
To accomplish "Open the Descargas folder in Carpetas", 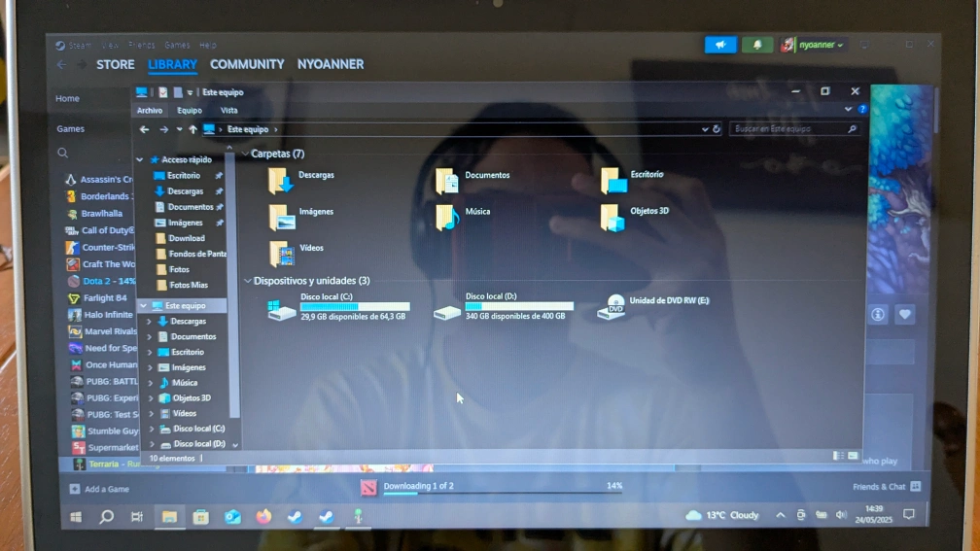I will coord(301,180).
